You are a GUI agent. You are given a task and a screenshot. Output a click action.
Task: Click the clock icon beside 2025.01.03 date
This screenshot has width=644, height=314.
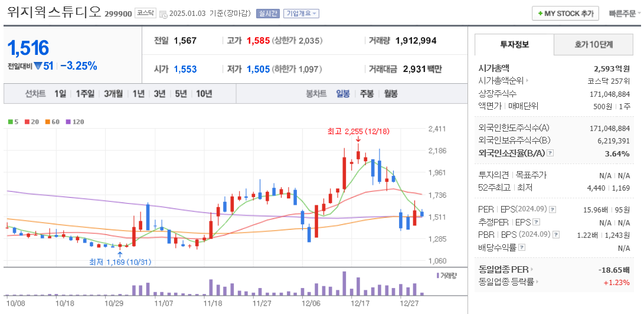pyautogui.click(x=163, y=14)
